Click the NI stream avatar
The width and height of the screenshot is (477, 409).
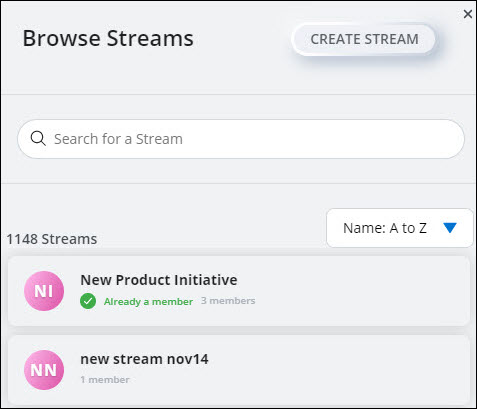tap(44, 291)
